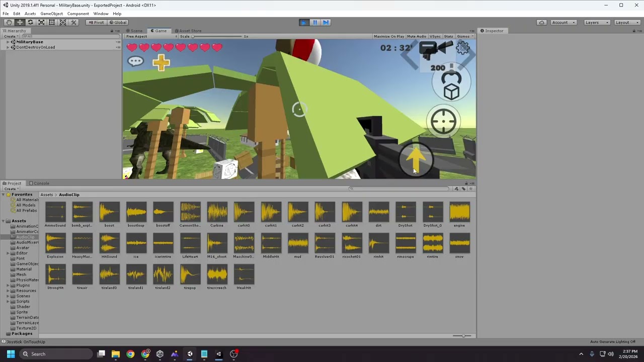Toggle Mute Audio in Game view

tap(417, 36)
